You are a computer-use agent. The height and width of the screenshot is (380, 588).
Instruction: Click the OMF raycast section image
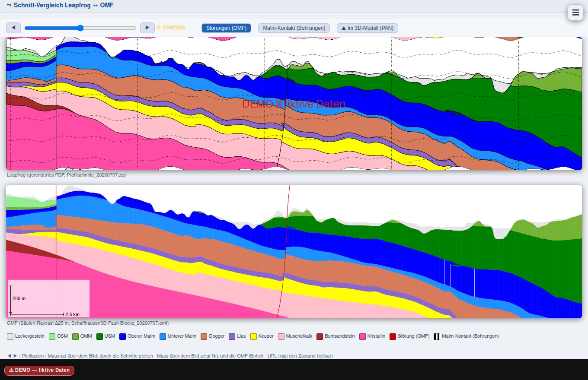coord(294,252)
